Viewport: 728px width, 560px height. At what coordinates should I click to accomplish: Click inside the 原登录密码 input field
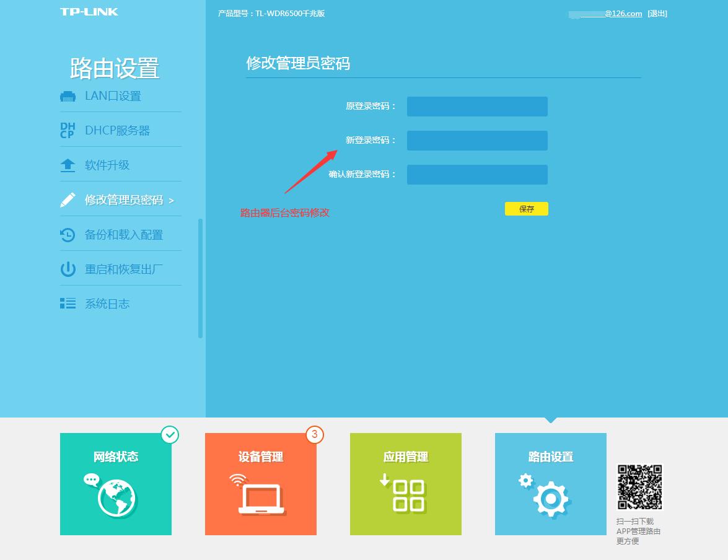(477, 106)
